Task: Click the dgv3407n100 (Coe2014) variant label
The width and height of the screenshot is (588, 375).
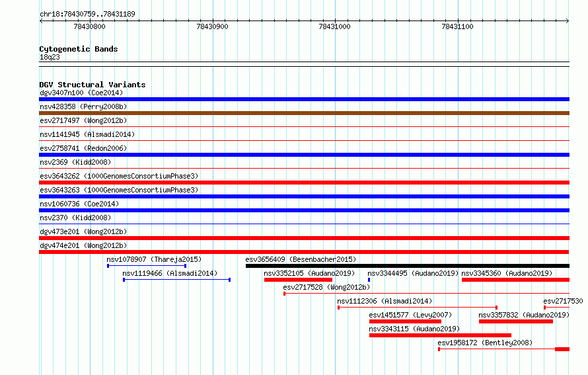Action: (81, 93)
